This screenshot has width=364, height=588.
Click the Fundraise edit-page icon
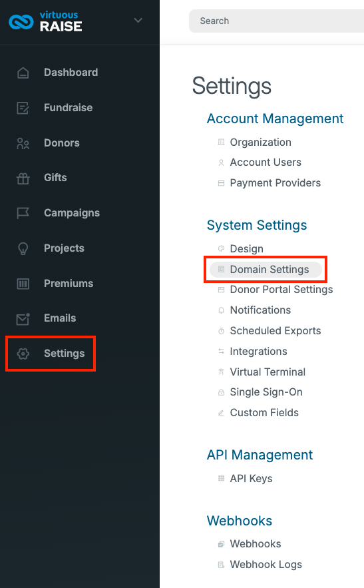(x=23, y=108)
